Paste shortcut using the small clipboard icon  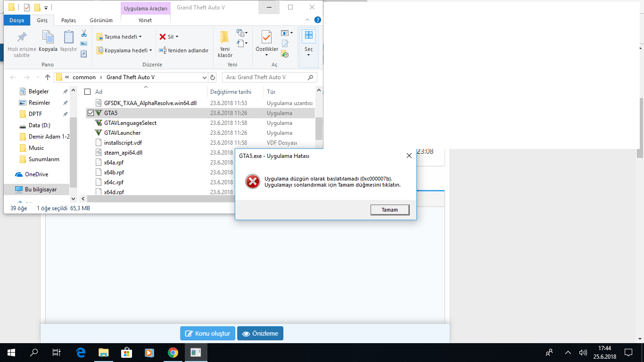point(84,54)
